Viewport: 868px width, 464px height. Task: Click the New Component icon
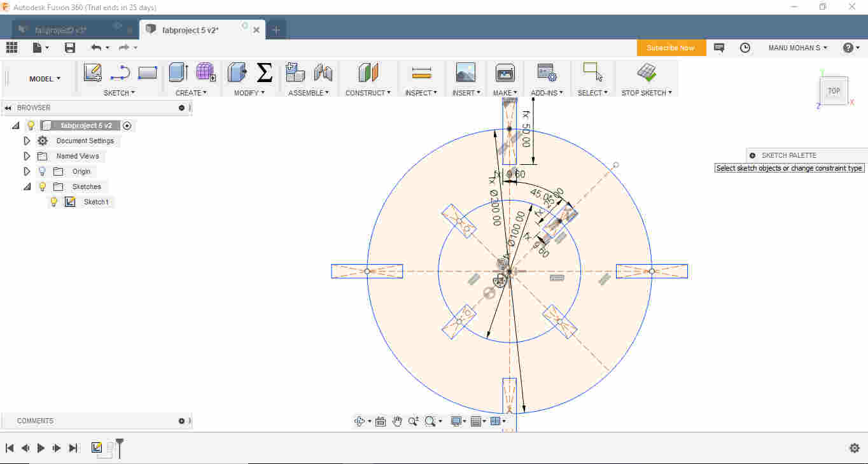tap(295, 73)
